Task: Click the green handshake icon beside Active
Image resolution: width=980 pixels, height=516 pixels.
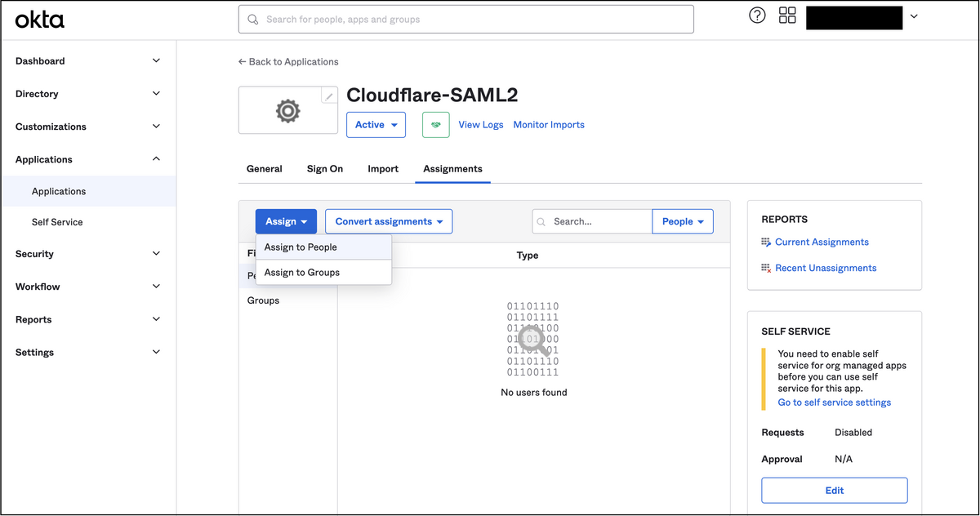Action: pos(436,124)
